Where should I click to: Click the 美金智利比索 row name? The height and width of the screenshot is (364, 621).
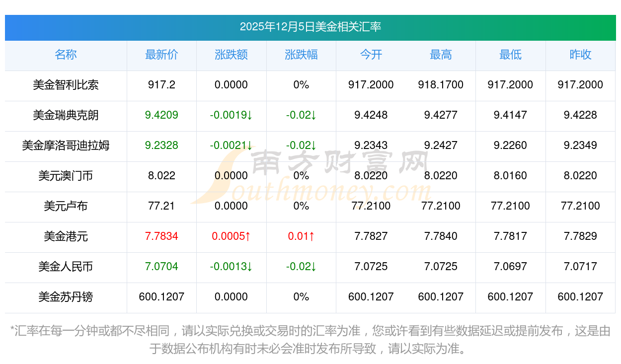click(x=66, y=85)
